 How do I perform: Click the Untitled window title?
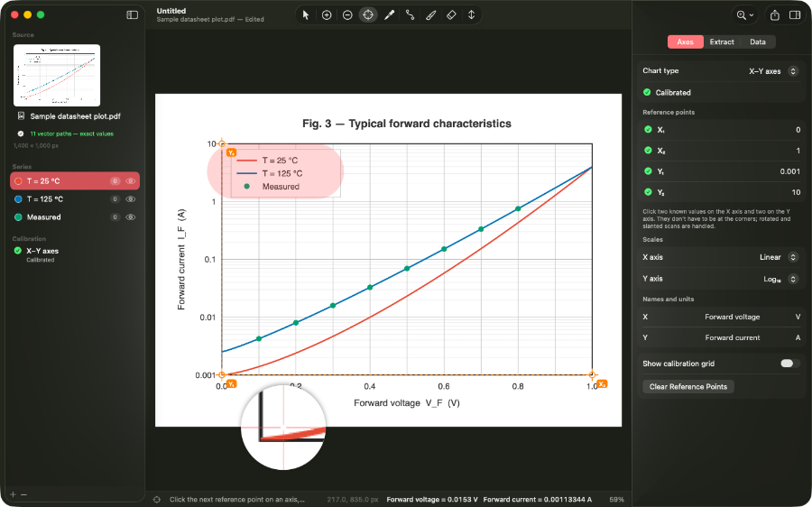(171, 11)
